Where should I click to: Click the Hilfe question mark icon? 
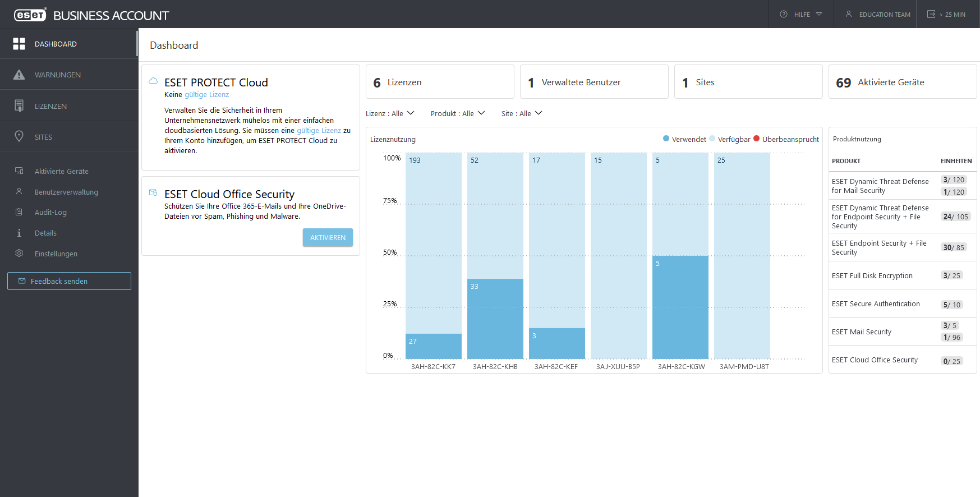(x=784, y=14)
